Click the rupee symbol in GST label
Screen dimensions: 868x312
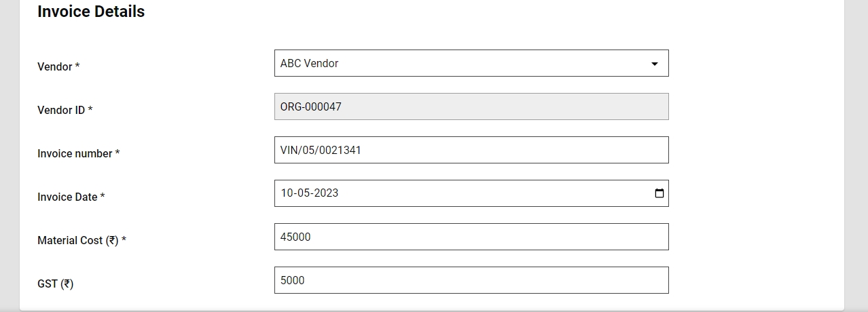pos(67,284)
